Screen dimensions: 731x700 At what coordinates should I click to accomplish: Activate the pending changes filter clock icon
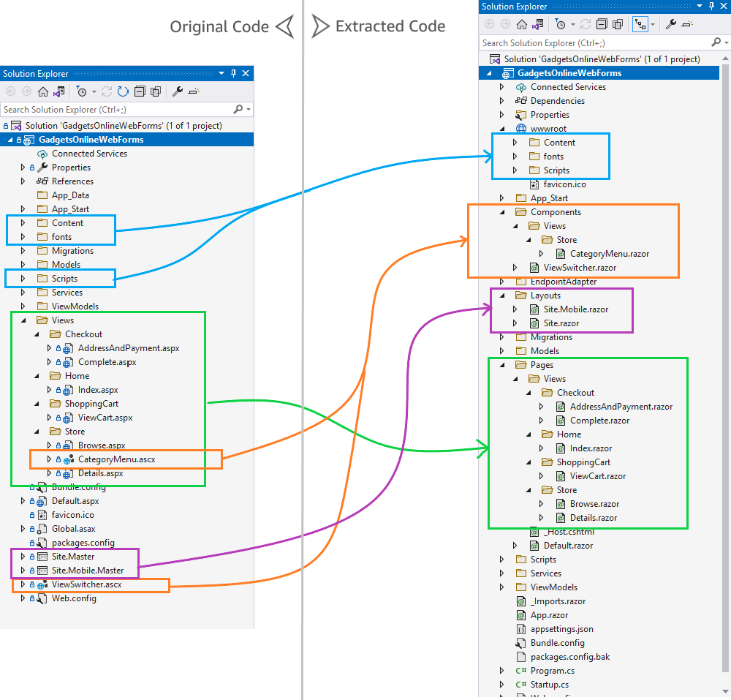pyautogui.click(x=82, y=92)
